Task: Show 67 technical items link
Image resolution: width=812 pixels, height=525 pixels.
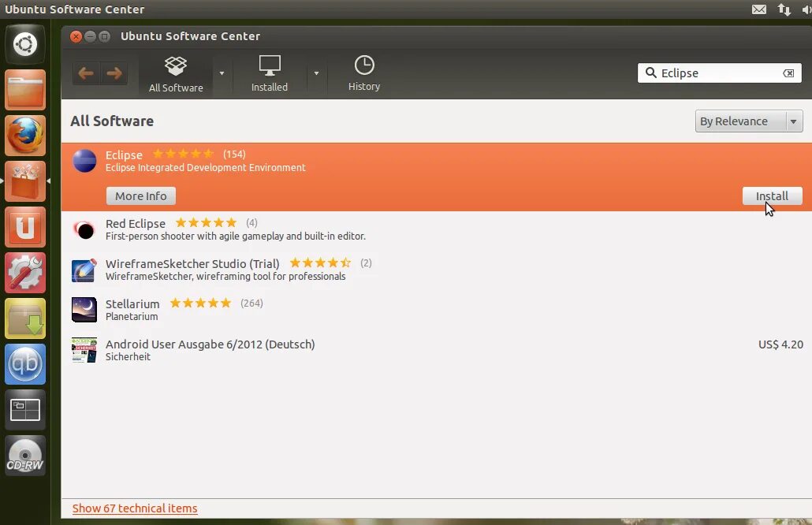Action: 135,508
